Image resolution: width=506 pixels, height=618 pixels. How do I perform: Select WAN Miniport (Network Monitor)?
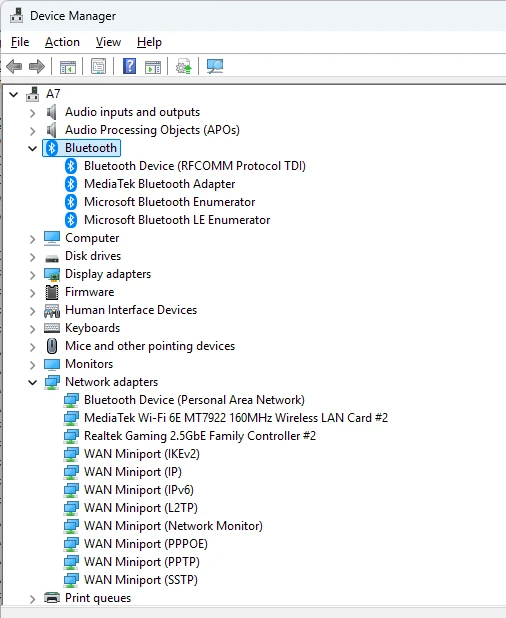coord(173,526)
